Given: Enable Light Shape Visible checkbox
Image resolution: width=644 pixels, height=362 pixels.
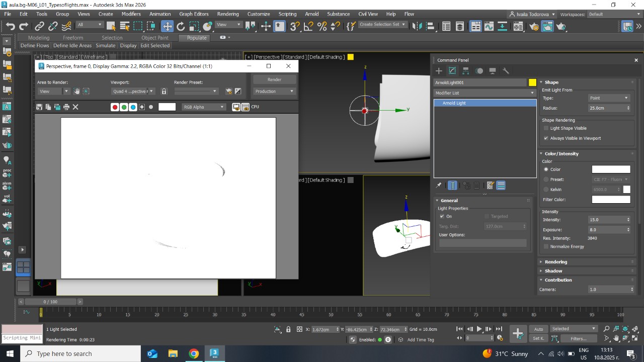Looking at the screenshot, I should pos(546,128).
